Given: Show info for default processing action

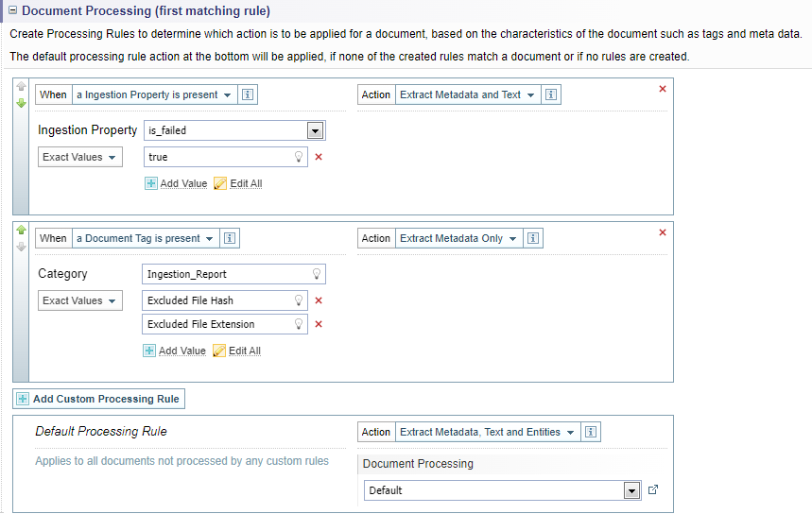Looking at the screenshot, I should click(591, 432).
